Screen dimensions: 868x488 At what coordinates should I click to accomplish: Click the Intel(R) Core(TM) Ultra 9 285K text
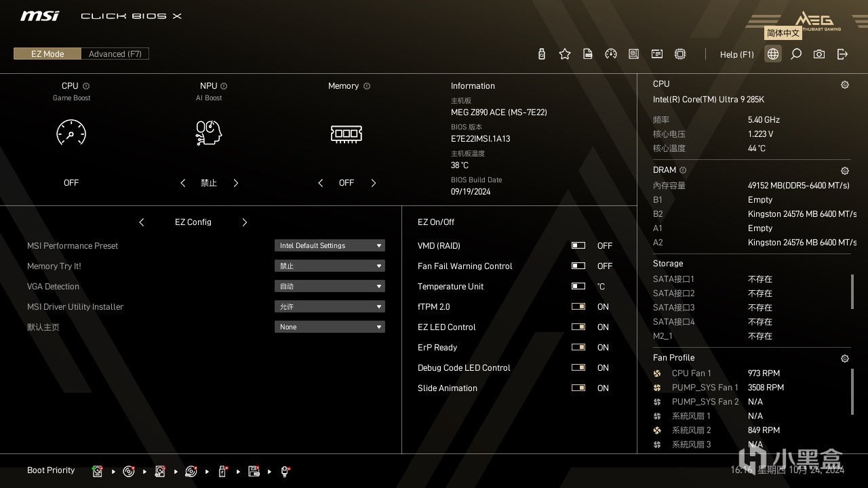point(709,100)
